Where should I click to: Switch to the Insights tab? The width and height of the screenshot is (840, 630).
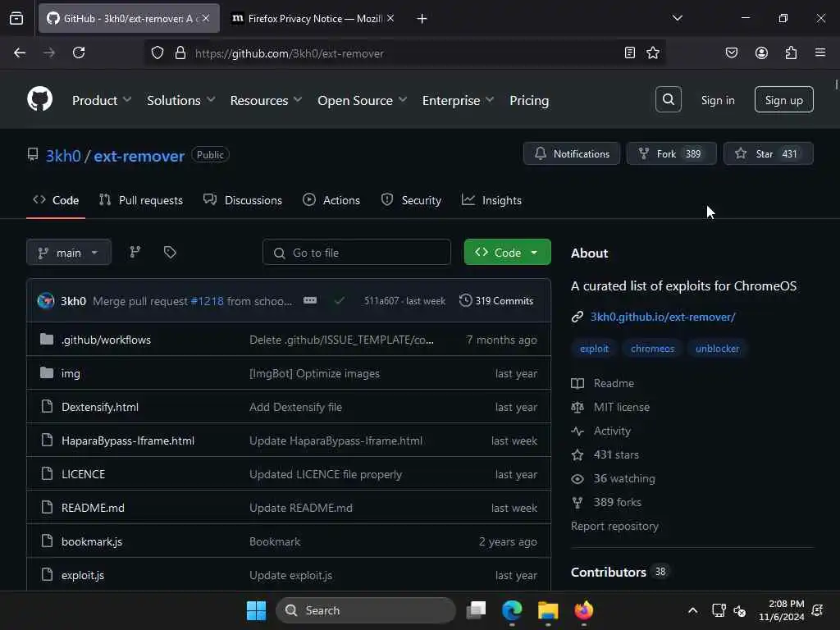click(x=492, y=200)
